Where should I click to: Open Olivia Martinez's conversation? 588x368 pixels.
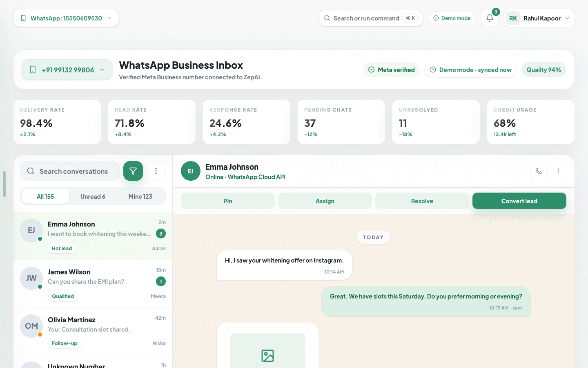pyautogui.click(x=93, y=331)
